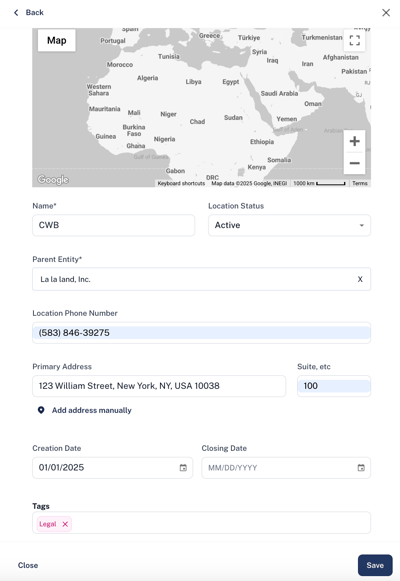This screenshot has height=581, width=400.
Task: Close the panel with the top-right X
Action: pyautogui.click(x=386, y=13)
